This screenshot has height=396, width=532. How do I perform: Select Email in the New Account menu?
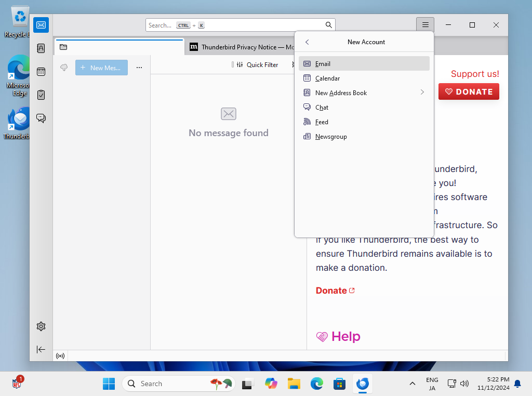pos(364,63)
